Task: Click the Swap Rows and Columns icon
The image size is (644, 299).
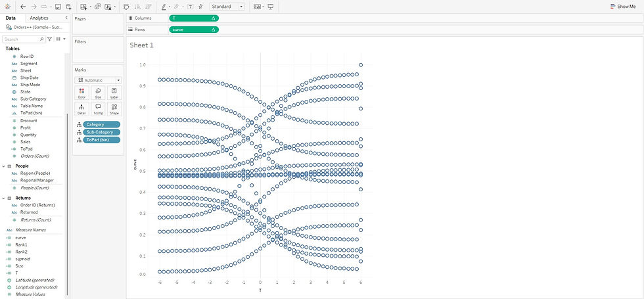Action: (126, 7)
